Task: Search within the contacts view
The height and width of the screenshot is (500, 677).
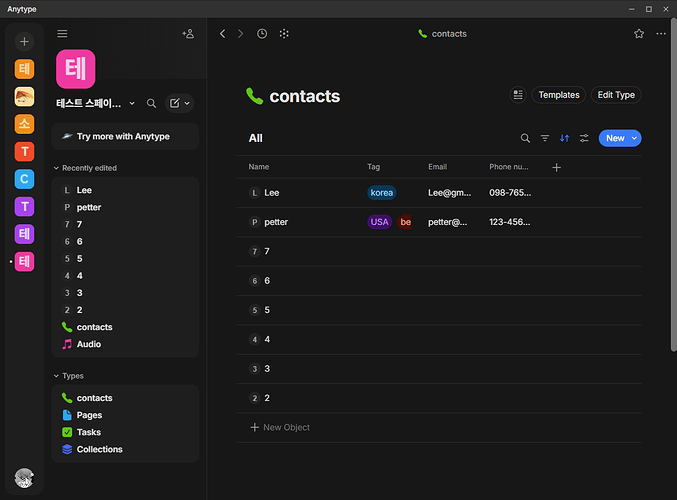Action: coord(525,138)
